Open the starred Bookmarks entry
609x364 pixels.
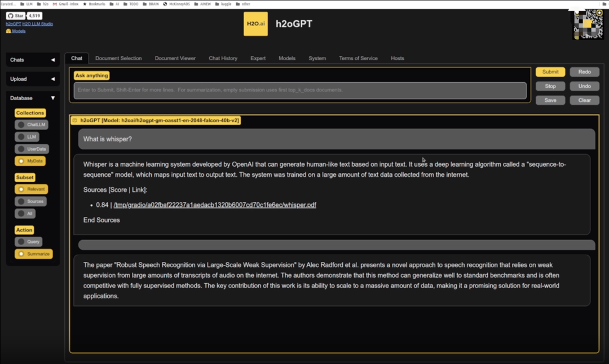[94, 4]
